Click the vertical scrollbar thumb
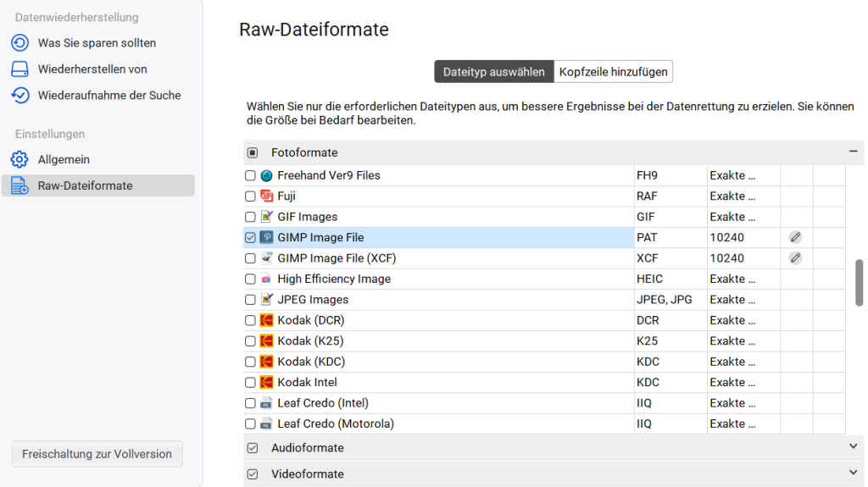The width and height of the screenshot is (868, 487). click(x=859, y=282)
